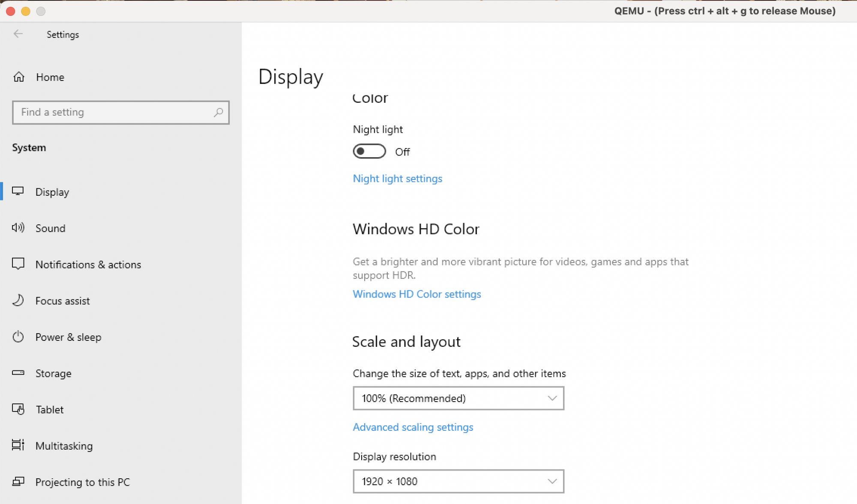This screenshot has width=857, height=504.
Task: Click the Sound speaker icon
Action: pyautogui.click(x=18, y=228)
